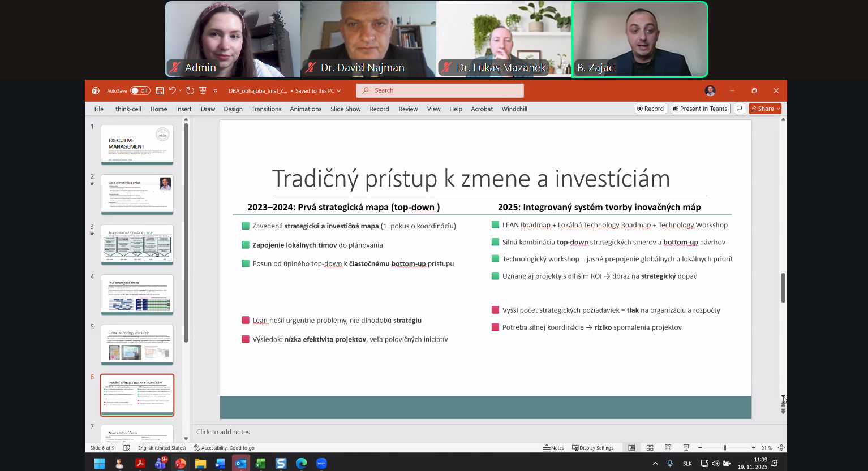868x471 pixels.
Task: Toggle the Notes pane in status bar
Action: (x=553, y=448)
